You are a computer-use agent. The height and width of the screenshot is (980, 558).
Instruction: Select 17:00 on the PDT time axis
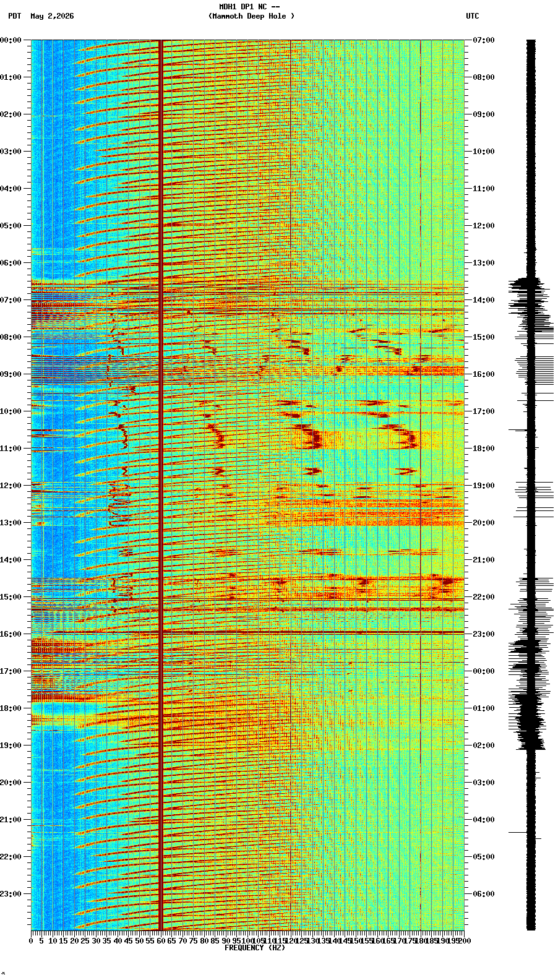coord(11,671)
